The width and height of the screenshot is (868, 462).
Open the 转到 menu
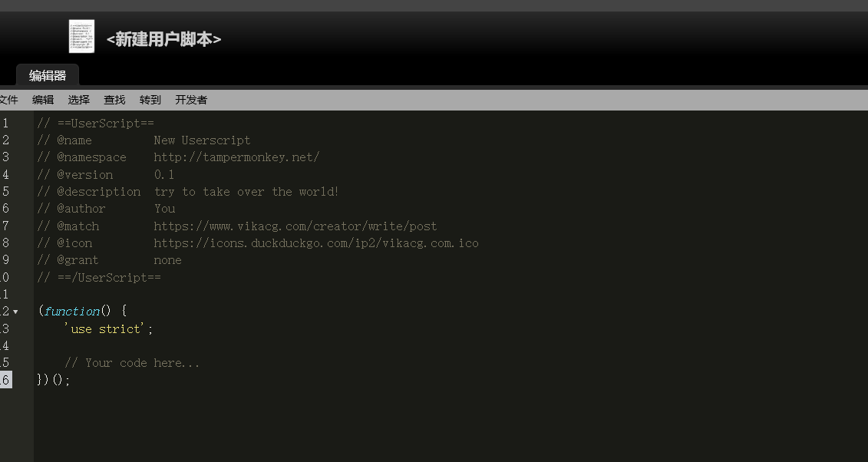(x=150, y=100)
